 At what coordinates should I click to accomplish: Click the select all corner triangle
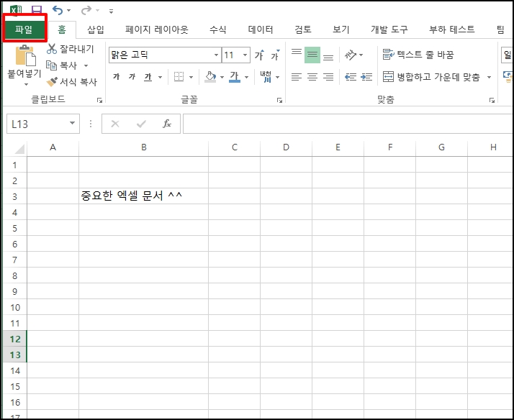point(19,149)
